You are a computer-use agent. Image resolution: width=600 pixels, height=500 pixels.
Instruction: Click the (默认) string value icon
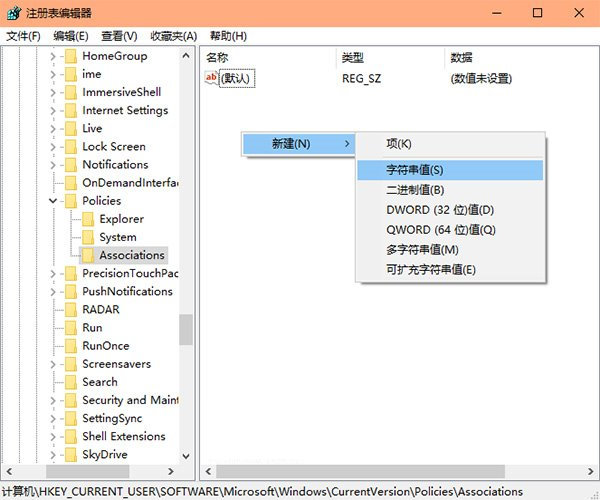[x=211, y=78]
